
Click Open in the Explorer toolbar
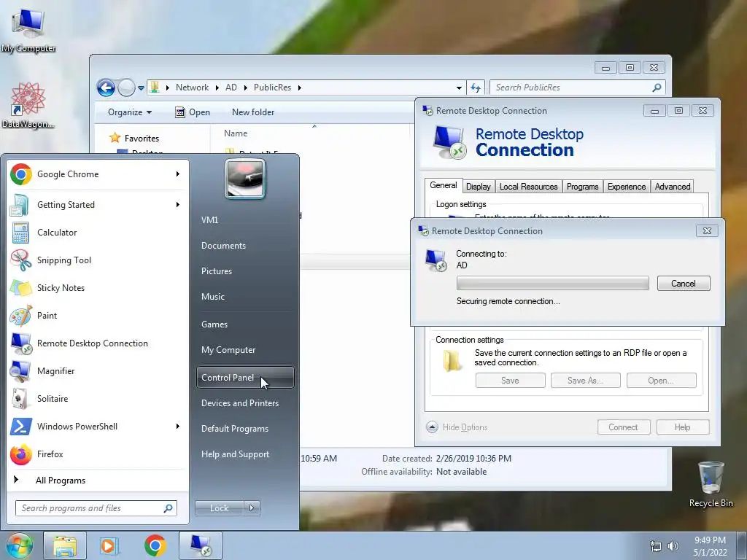coord(193,112)
